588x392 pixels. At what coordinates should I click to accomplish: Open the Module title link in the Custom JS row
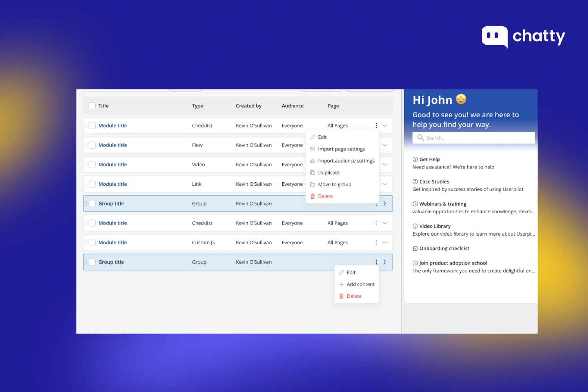point(113,243)
